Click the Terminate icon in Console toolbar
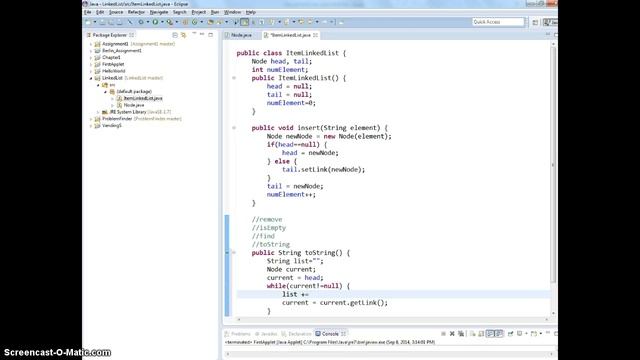This screenshot has width=640, height=360. (443, 334)
